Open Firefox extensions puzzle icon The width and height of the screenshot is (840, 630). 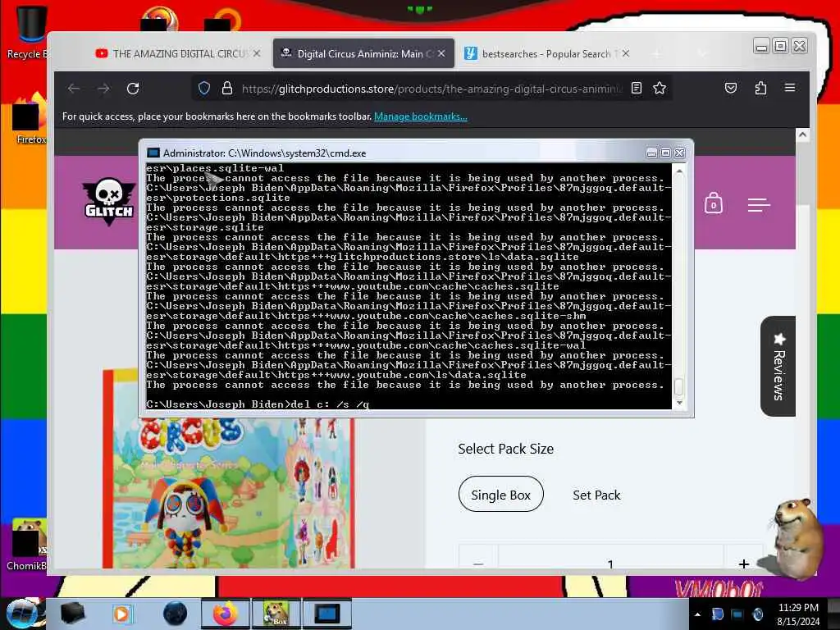760,88
